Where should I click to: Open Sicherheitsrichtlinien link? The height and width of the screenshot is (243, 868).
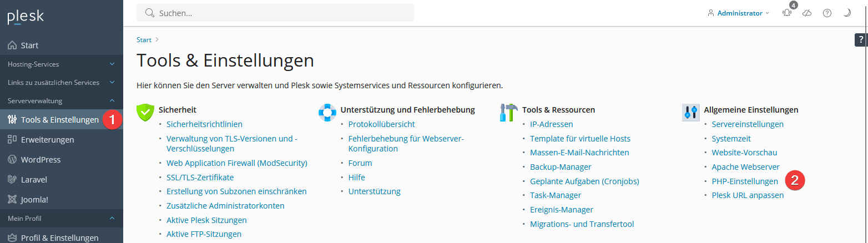tap(204, 124)
